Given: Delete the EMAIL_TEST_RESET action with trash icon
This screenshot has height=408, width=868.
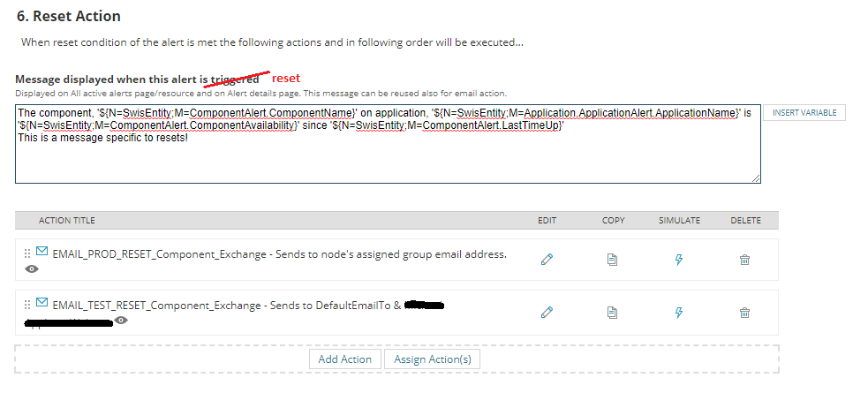Looking at the screenshot, I should pyautogui.click(x=744, y=313).
